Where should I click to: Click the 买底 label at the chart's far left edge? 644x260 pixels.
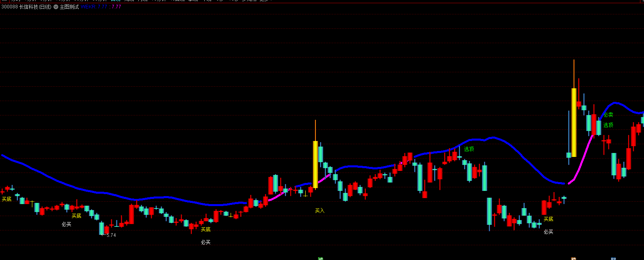tap(7, 199)
